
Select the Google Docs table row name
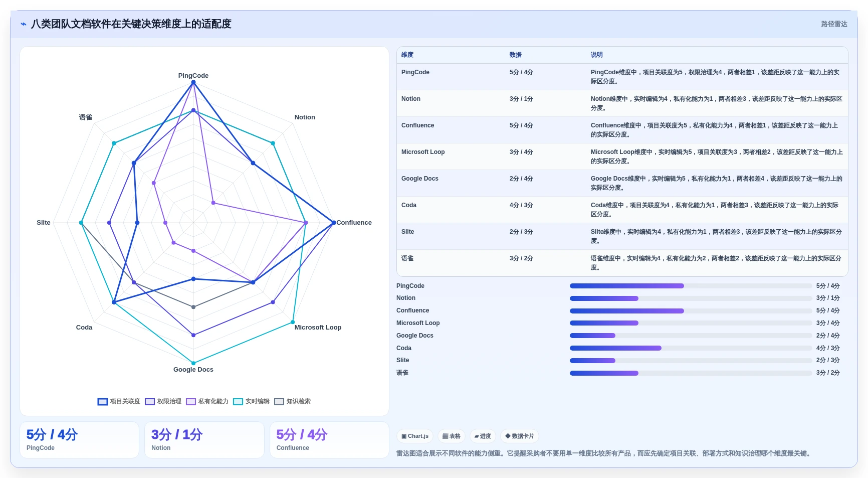tap(420, 179)
